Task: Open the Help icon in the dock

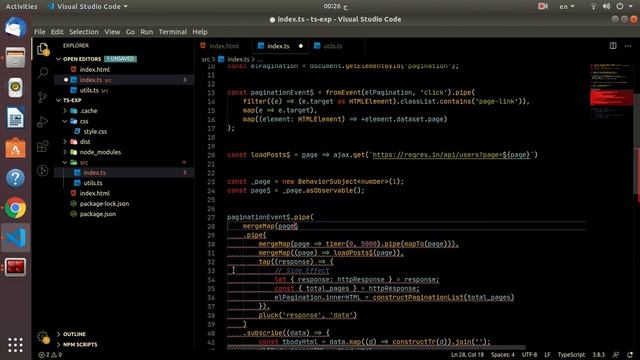Action: (x=16, y=178)
